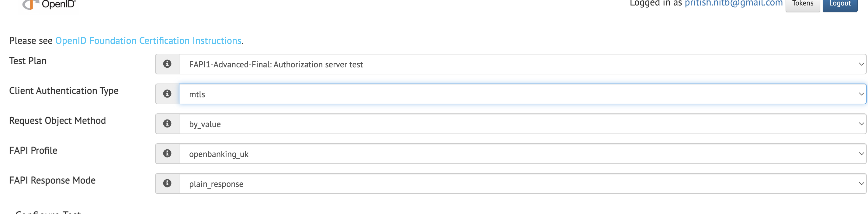Click the Request Object Method info icon
Image resolution: width=868 pixels, height=214 pixels.
[167, 123]
